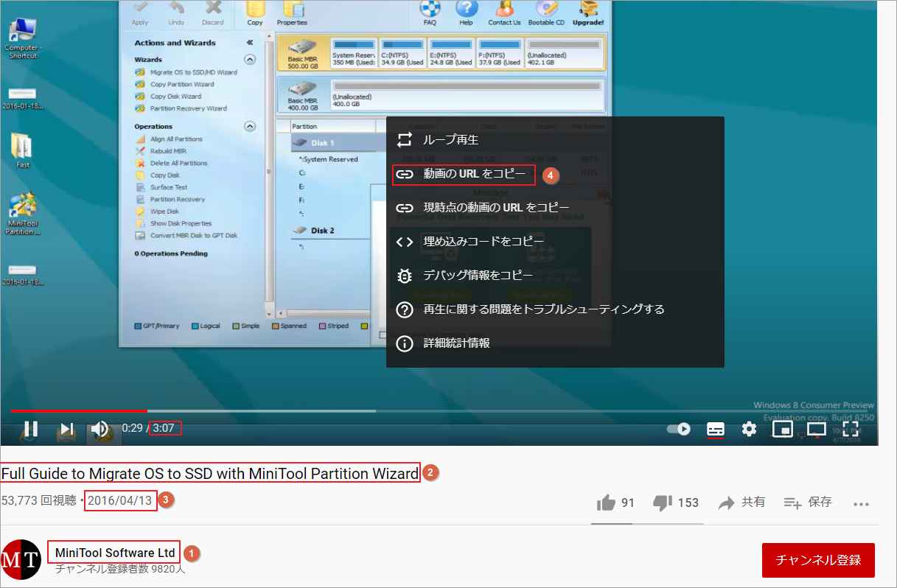Select Copy Disk Wizard
897x588 pixels.
169,96
